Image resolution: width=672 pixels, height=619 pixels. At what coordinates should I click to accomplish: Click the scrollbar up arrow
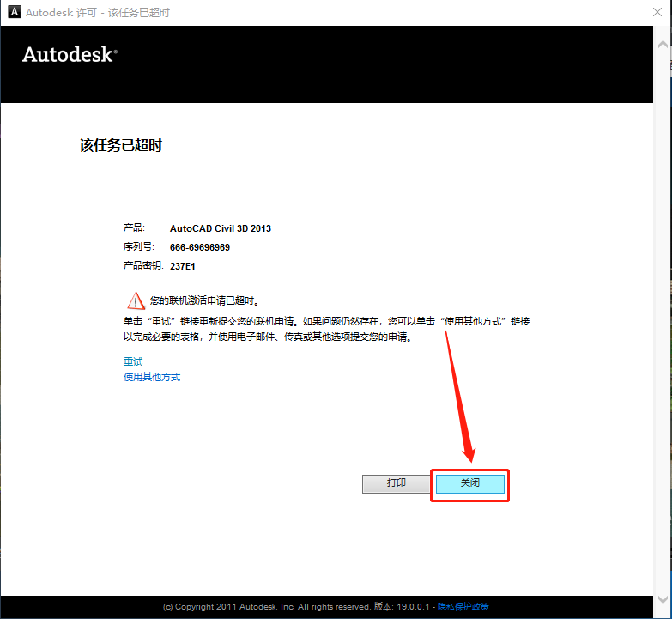(663, 44)
